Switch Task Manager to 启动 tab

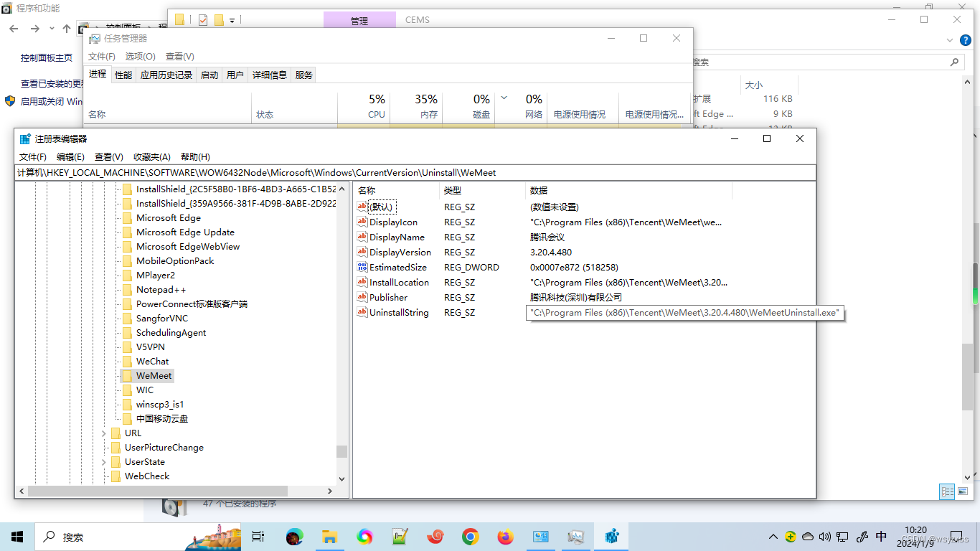(209, 75)
